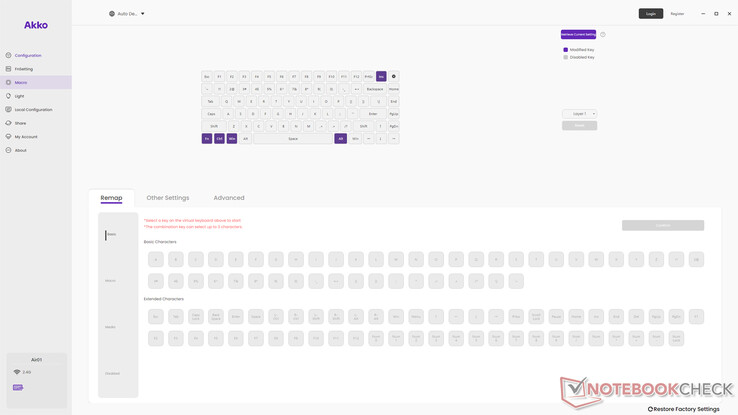Viewport: 738px width, 415px height.
Task: Click the Share sidebar icon
Action: pyautogui.click(x=8, y=123)
